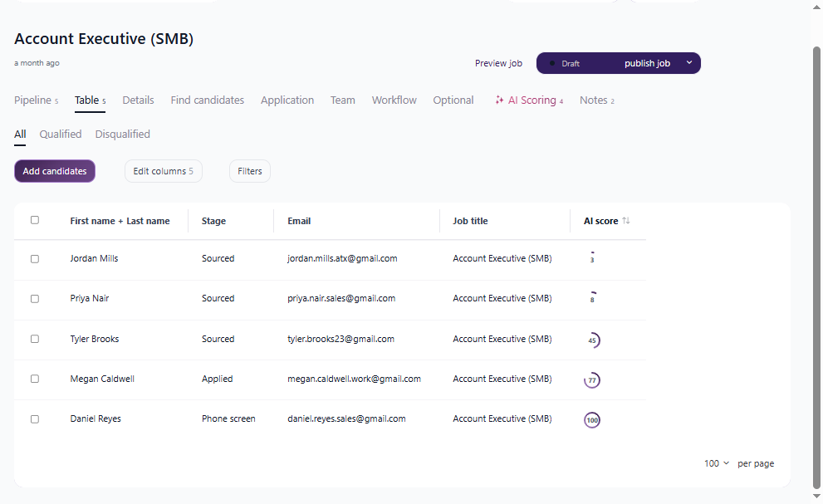Image resolution: width=823 pixels, height=504 pixels.
Task: Open candidate Priya Nair
Action: (x=89, y=298)
